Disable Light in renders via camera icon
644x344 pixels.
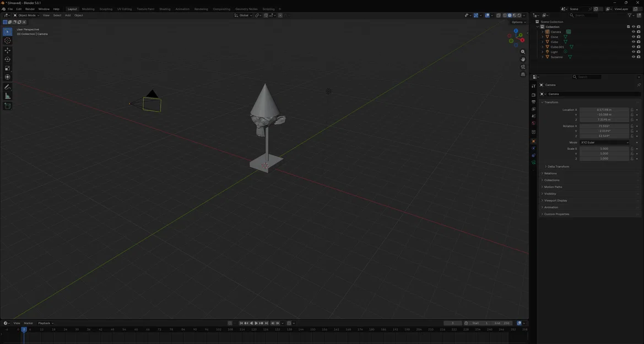point(638,52)
